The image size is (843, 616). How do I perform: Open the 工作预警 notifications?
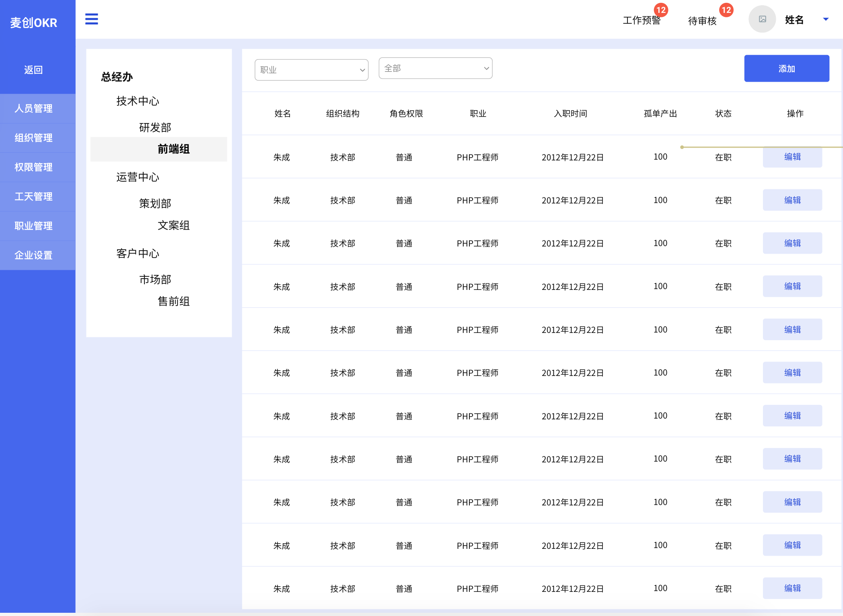pos(642,20)
